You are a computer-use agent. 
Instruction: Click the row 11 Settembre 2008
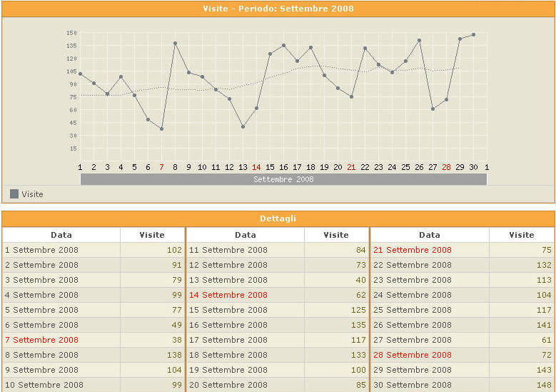[278, 250]
